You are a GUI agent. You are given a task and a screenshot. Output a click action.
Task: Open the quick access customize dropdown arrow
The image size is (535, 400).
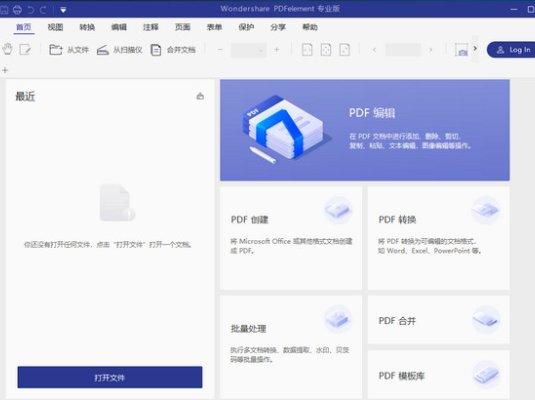(x=63, y=10)
